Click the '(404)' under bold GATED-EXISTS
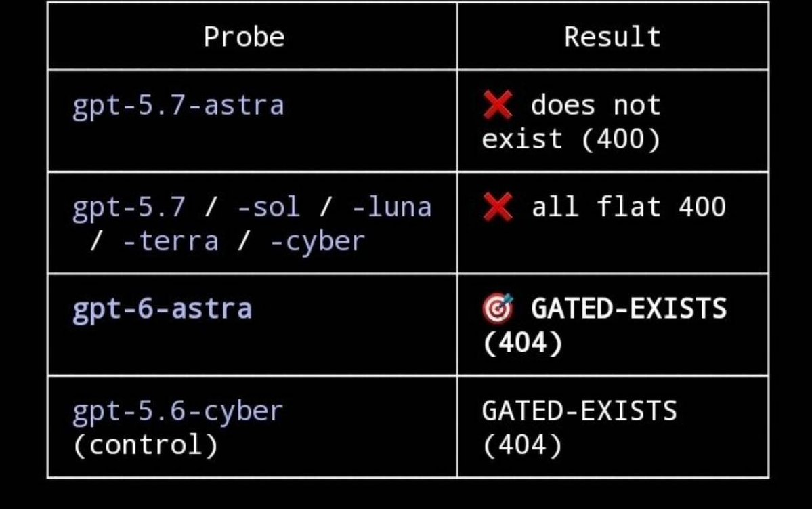Image resolution: width=812 pixels, height=509 pixels. pyautogui.click(x=522, y=343)
